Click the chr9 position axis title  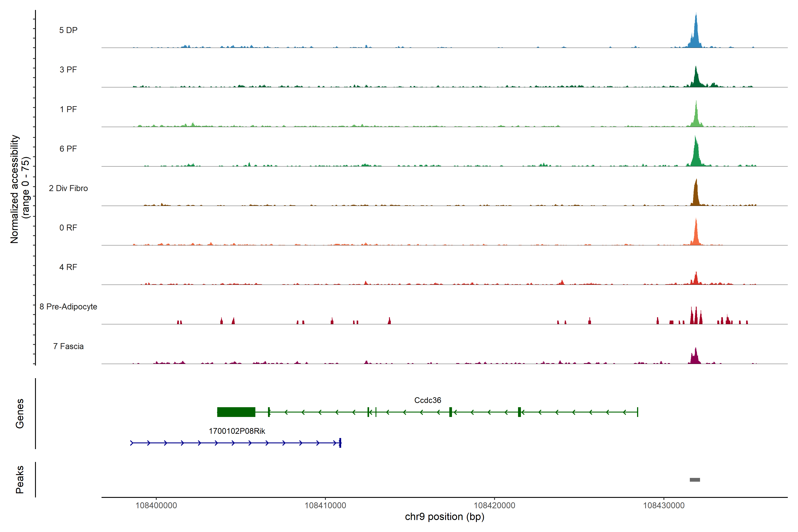coord(444,517)
